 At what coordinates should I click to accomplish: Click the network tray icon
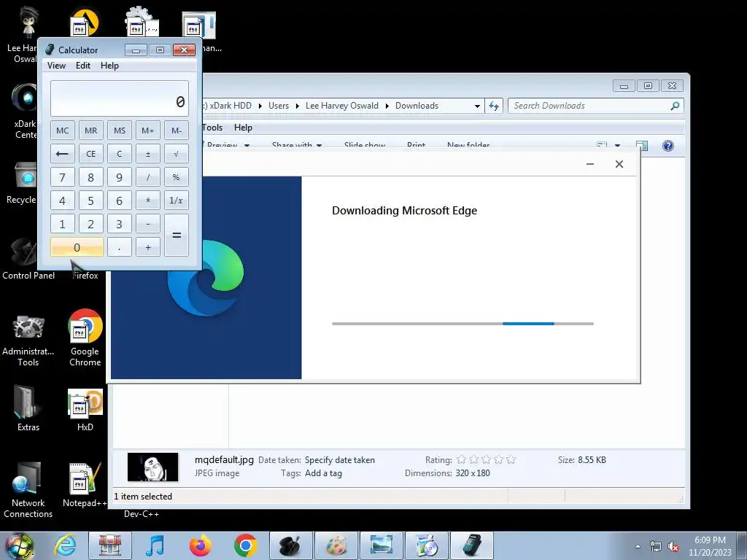coord(656,546)
